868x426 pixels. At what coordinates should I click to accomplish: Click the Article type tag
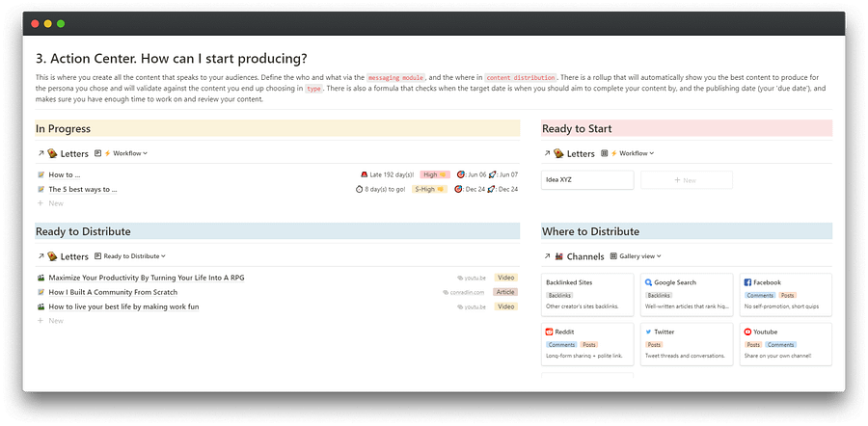(x=504, y=292)
